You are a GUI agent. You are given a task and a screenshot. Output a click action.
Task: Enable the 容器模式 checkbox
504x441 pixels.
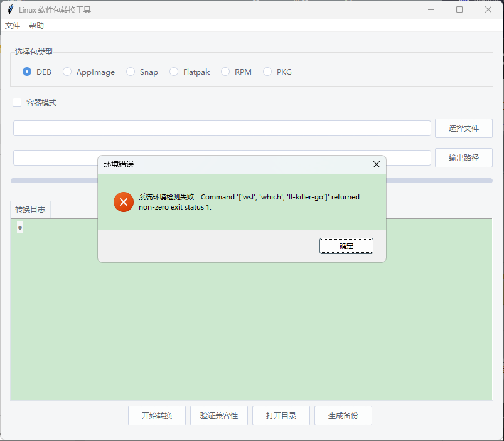pyautogui.click(x=17, y=102)
